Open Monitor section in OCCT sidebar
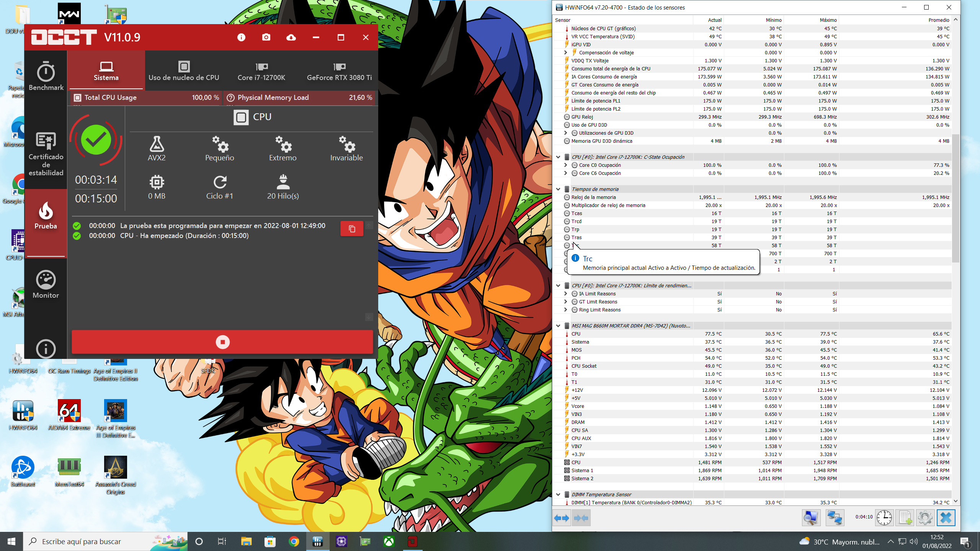Image resolution: width=980 pixels, height=551 pixels. pos(46,285)
